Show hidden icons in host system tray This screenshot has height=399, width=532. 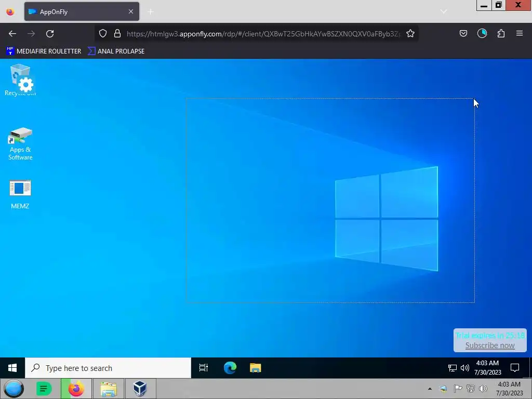click(x=430, y=389)
